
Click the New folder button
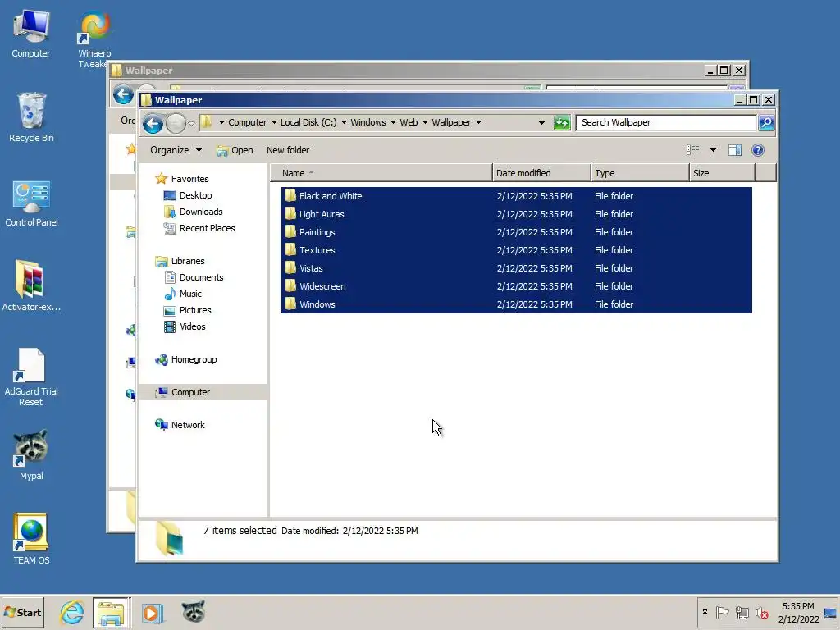(x=288, y=150)
